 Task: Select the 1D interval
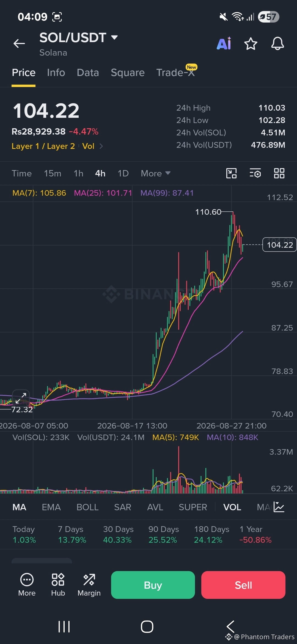123,173
